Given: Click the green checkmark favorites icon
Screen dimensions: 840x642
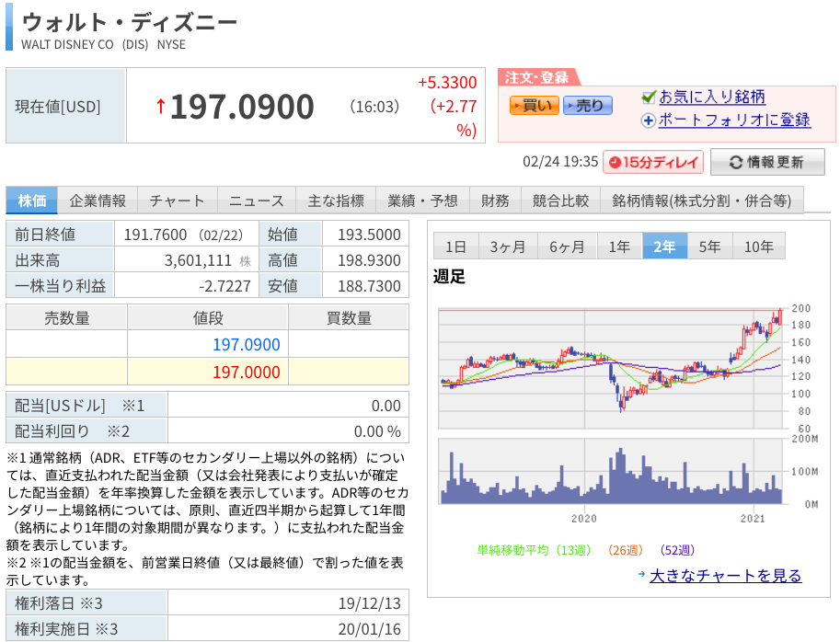Looking at the screenshot, I should point(649,97).
